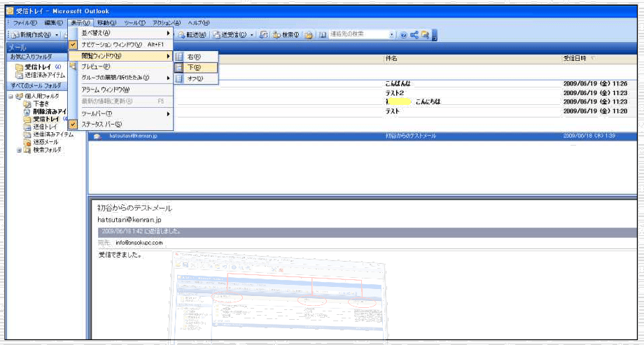Click the yellow folder icon right of 検索
644x345 pixels.
pos(309,35)
